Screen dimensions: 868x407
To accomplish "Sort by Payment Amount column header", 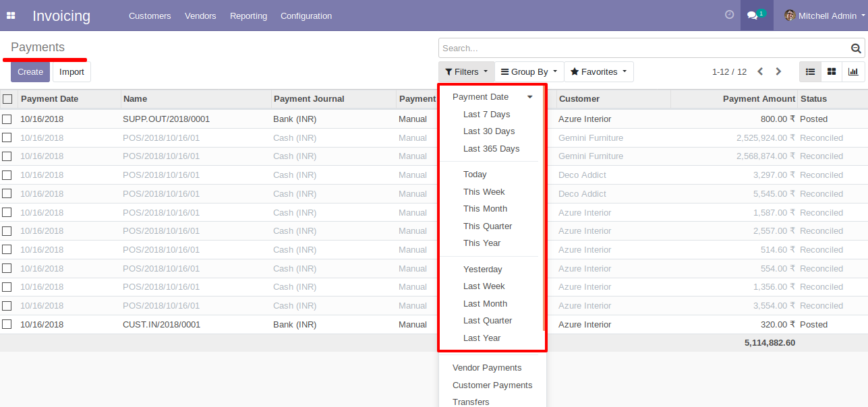I will pos(734,99).
